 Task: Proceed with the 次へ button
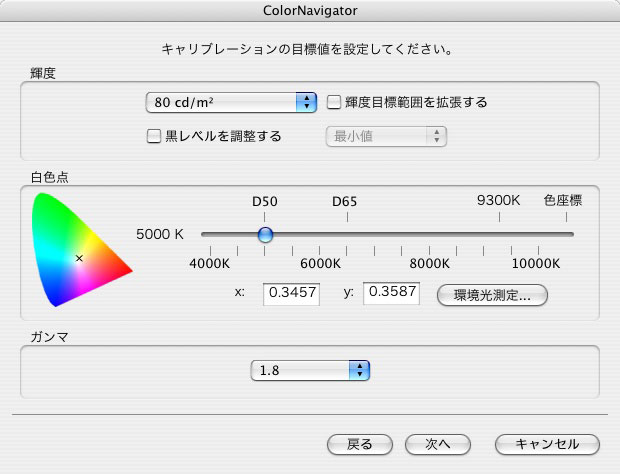(438, 444)
